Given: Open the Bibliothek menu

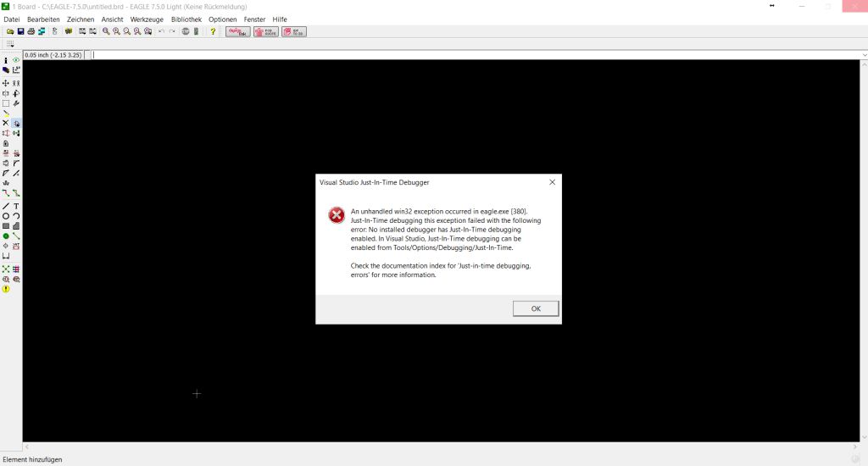Looking at the screenshot, I should pyautogui.click(x=186, y=19).
